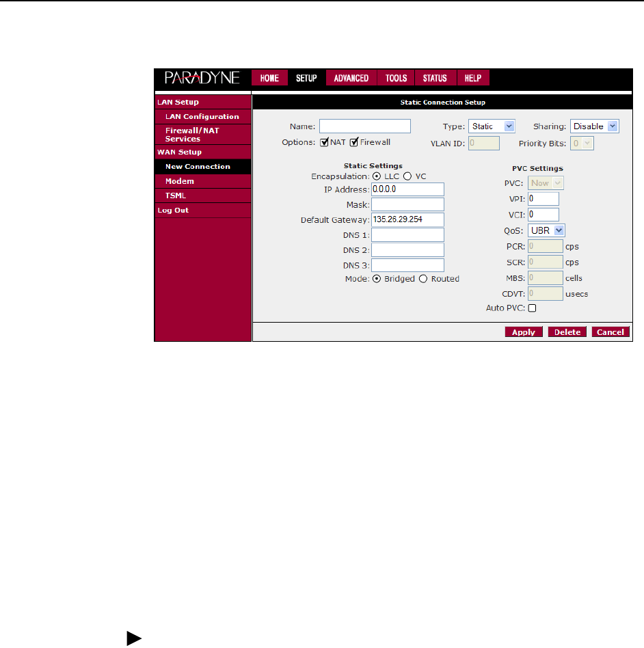644x648 pixels.
Task: Open the Type dropdown showing Static
Action: click(492, 126)
